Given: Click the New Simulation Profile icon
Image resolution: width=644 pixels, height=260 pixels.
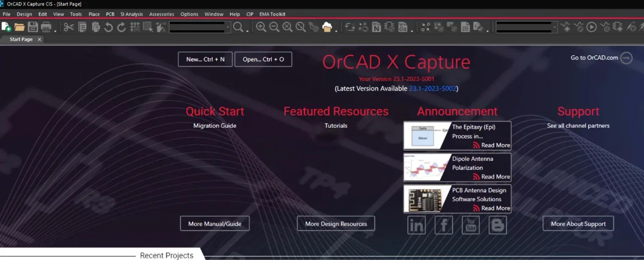Looking at the screenshot, I should (x=566, y=27).
